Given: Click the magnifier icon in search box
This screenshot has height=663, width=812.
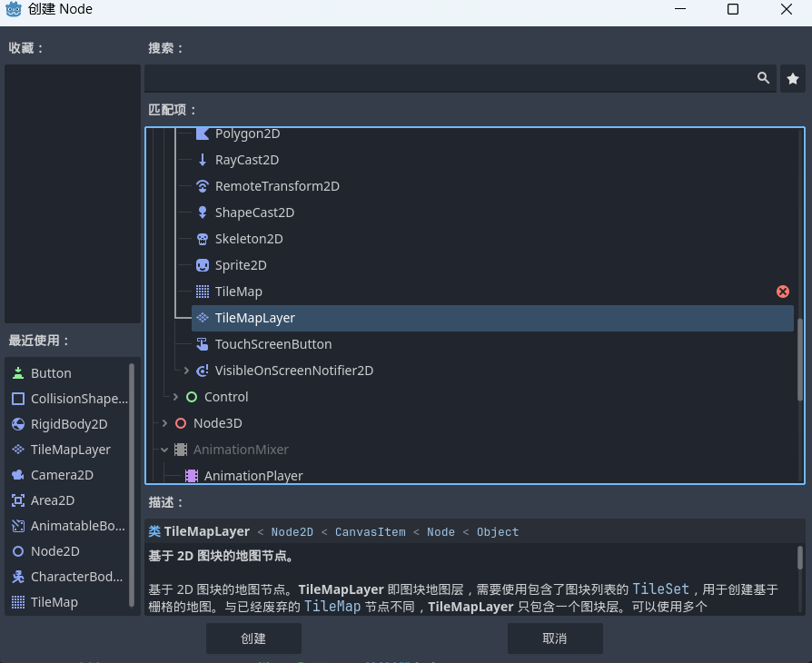Looking at the screenshot, I should click(x=763, y=79).
